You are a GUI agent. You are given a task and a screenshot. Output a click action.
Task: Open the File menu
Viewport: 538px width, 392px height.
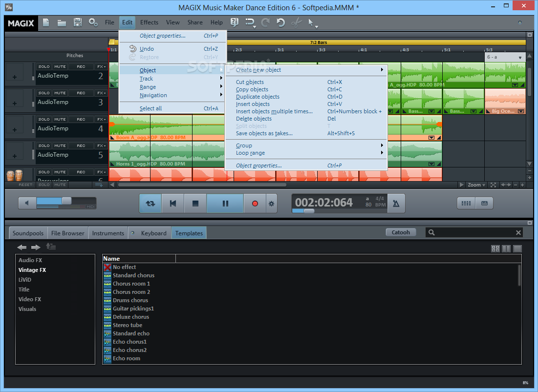coord(109,22)
